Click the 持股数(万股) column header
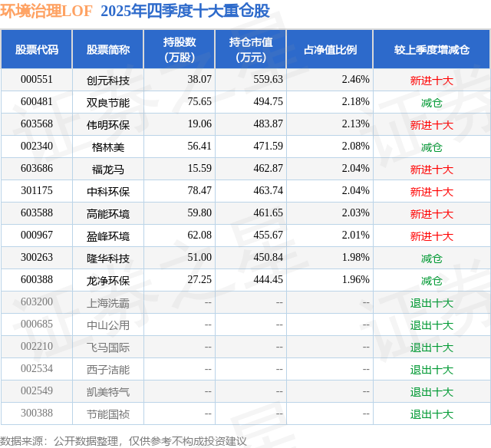The height and width of the screenshot is (448, 491). click(x=180, y=49)
